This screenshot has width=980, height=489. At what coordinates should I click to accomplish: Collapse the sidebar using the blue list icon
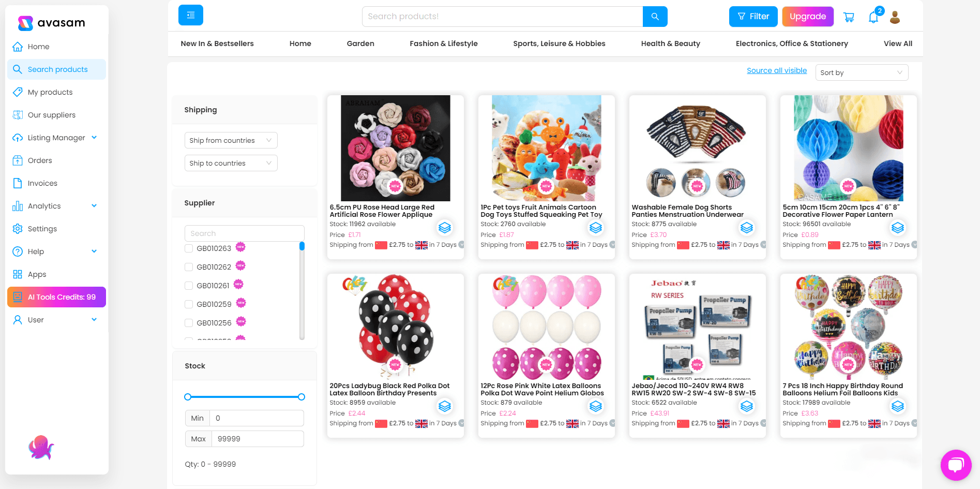(190, 15)
